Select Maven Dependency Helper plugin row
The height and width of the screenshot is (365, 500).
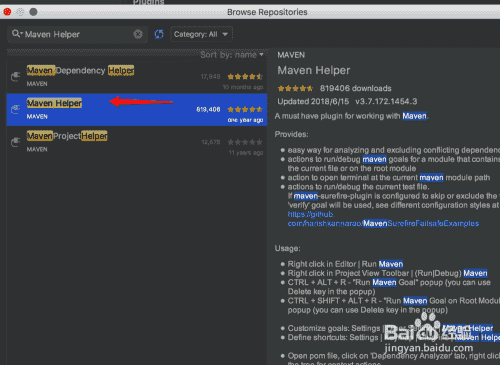coord(137,77)
